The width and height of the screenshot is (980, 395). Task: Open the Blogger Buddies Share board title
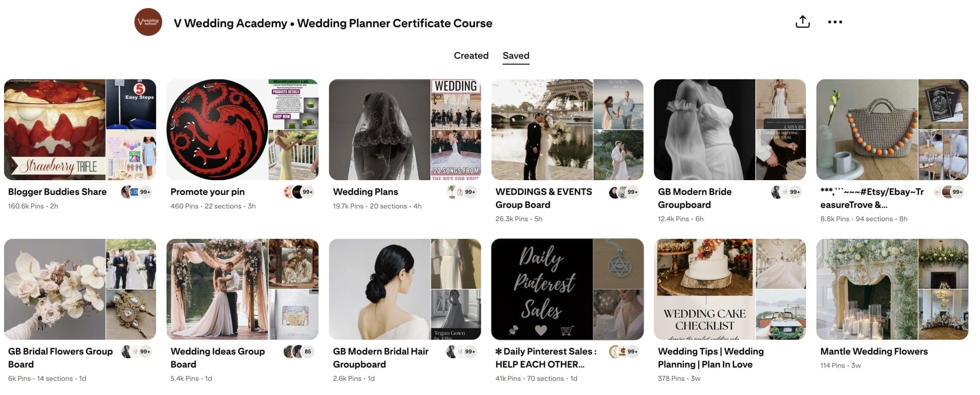point(57,192)
